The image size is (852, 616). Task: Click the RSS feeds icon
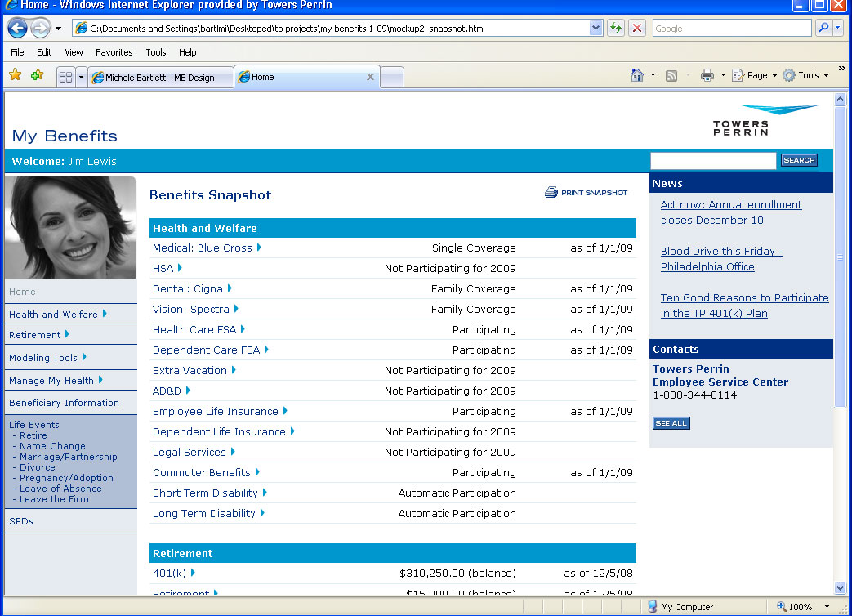(x=671, y=76)
